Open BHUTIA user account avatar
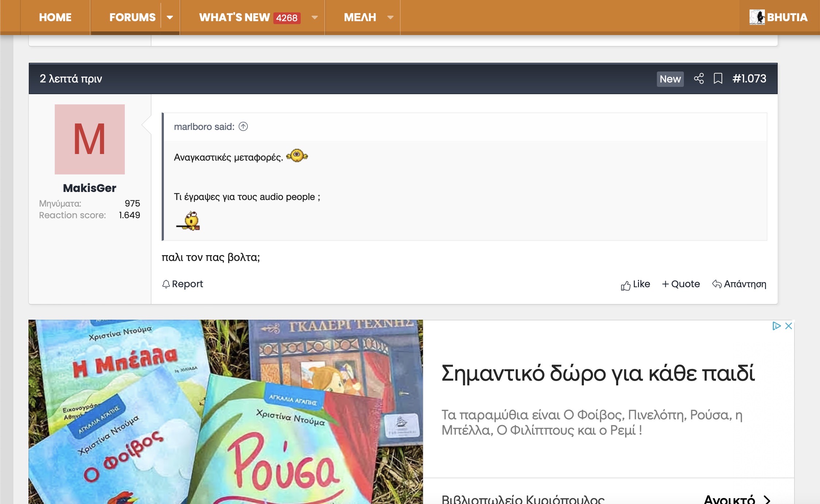 [x=757, y=17]
